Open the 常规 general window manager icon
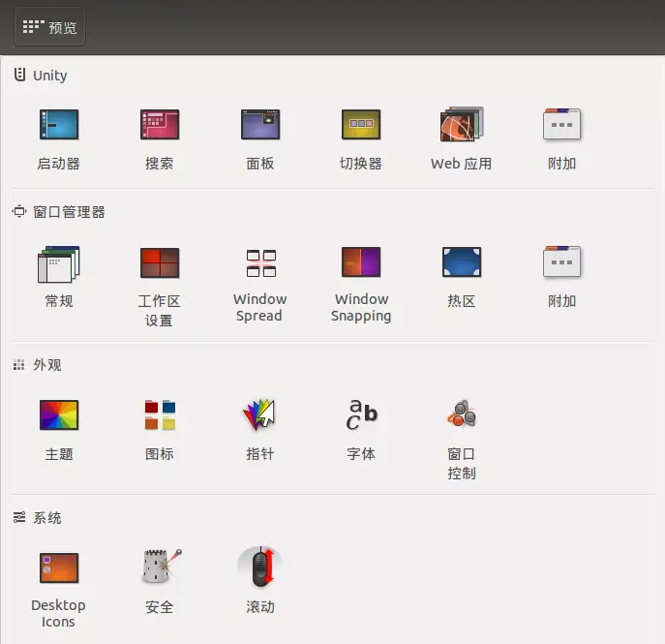This screenshot has width=665, height=644. pos(59,263)
